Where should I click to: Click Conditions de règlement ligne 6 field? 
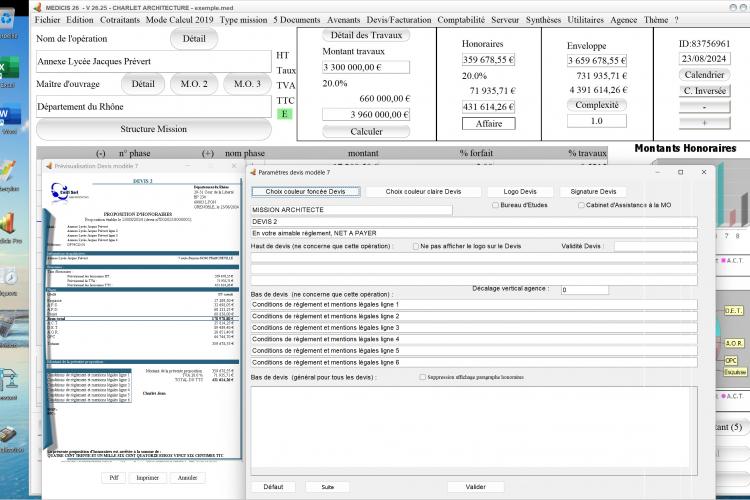474,363
